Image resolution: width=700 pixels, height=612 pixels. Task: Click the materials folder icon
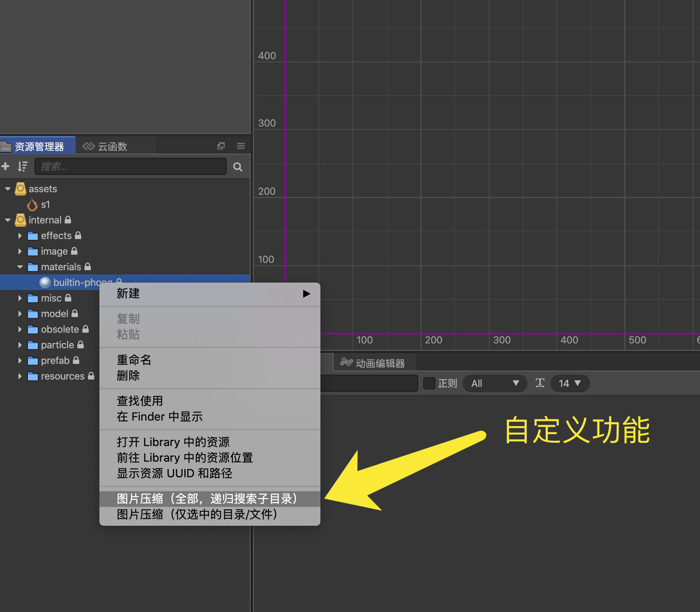[x=33, y=267]
